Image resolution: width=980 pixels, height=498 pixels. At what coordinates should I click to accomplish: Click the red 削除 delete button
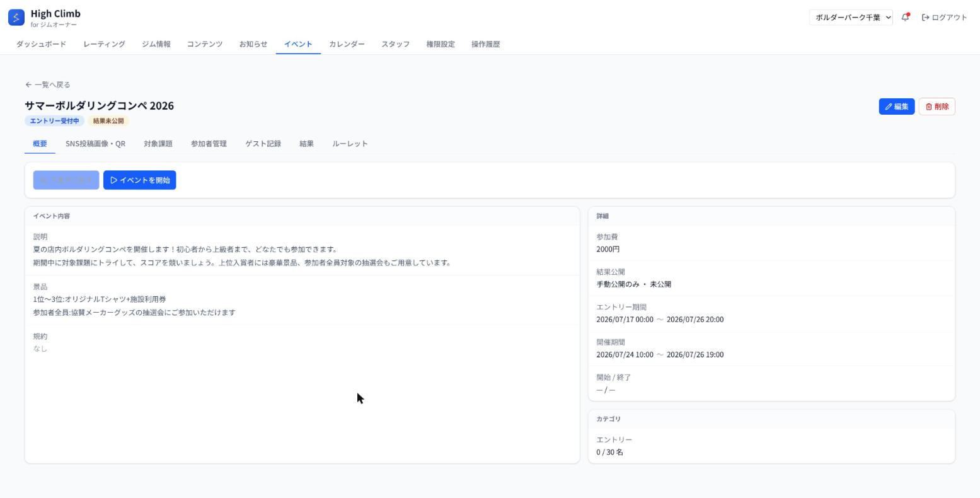pos(937,107)
